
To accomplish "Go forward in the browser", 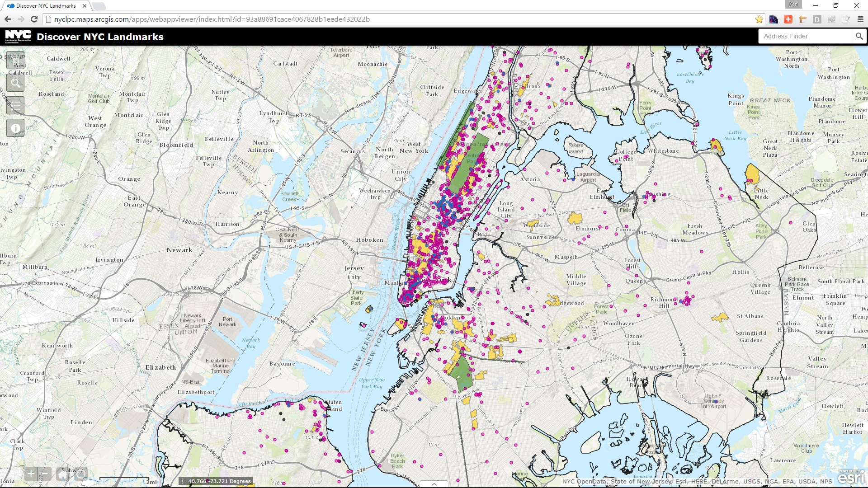I will tap(21, 19).
